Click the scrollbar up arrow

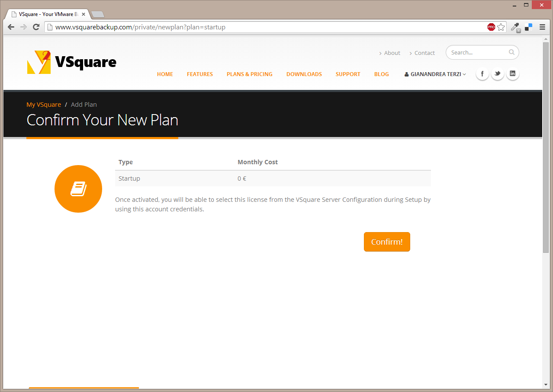(x=545, y=39)
